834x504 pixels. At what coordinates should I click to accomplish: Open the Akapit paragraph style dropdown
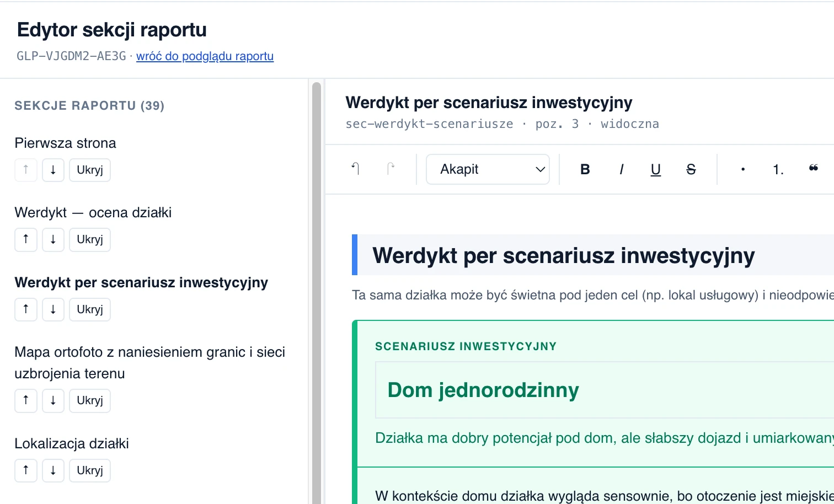pos(488,169)
